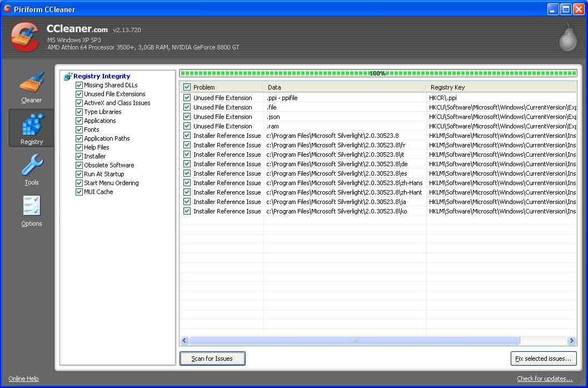Screen dimensions: 588x388
Task: Click the right arrow of horizontal scrollbar
Action: 571,341
